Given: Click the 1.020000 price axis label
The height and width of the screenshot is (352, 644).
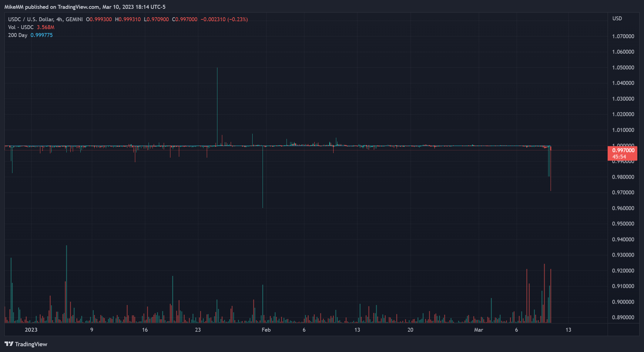Looking at the screenshot, I should coord(623,114).
